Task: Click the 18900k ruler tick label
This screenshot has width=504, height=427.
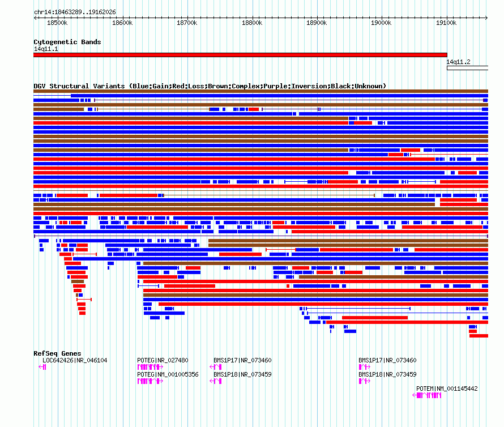Action: (317, 23)
